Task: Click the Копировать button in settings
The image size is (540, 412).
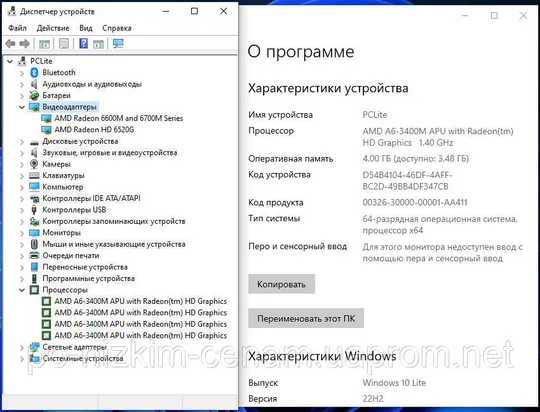Action: click(x=281, y=284)
